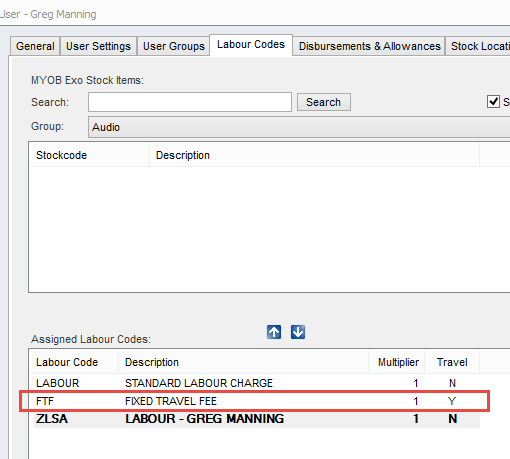Click the stock items Description column header

(314, 155)
